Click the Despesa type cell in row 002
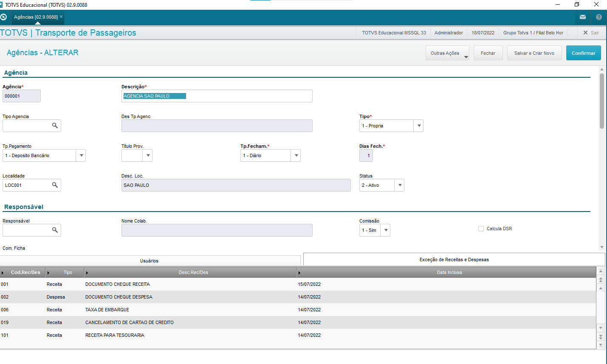 [x=56, y=297]
